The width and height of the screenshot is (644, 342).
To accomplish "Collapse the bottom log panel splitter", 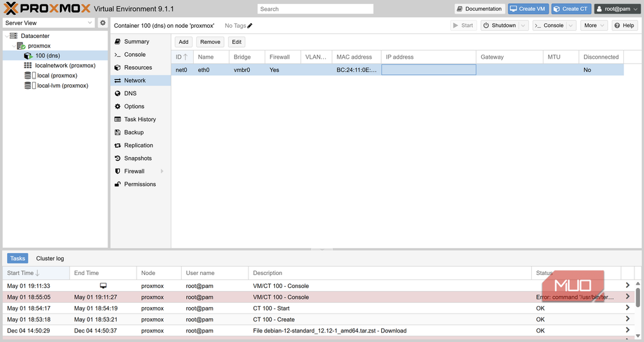I will tap(322, 249).
